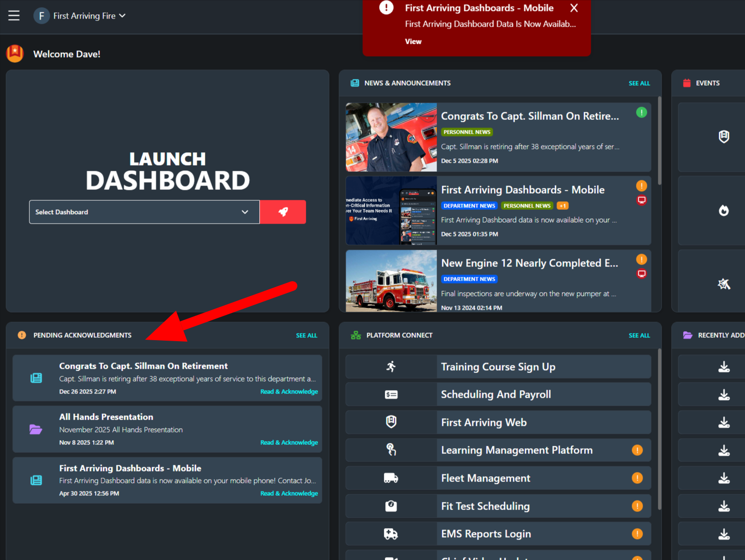Dismiss the red mobile dashboards notification
The image size is (745, 560).
574,8
